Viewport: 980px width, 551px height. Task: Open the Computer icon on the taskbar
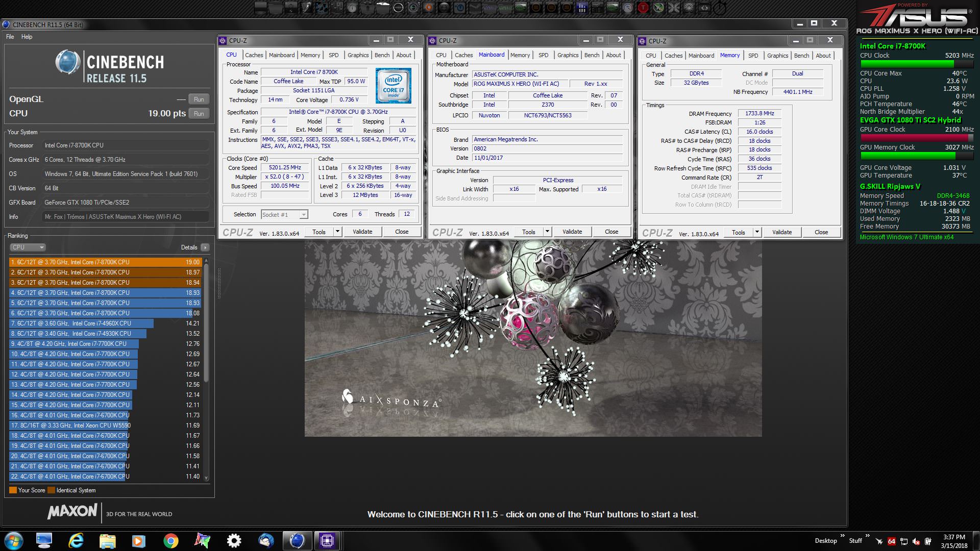pos(44,541)
